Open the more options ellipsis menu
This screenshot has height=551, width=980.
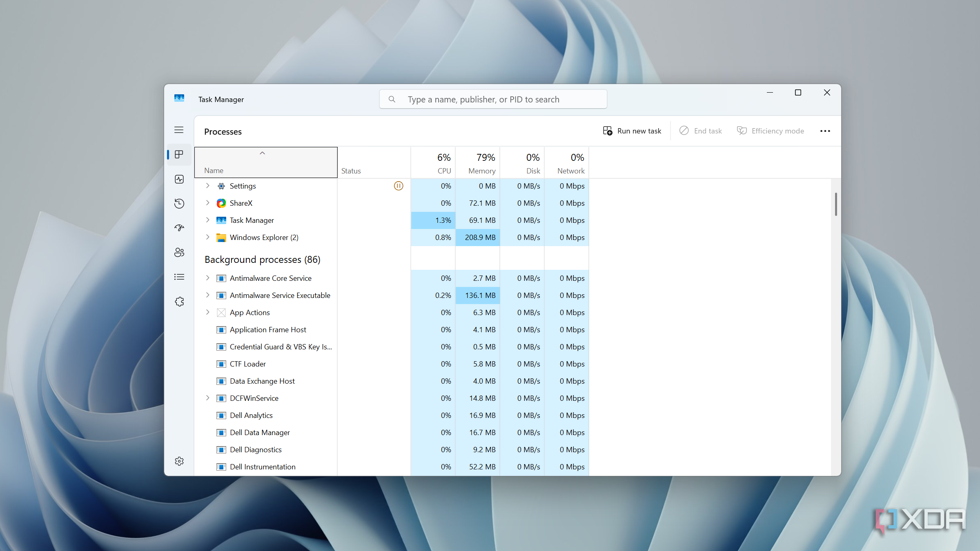click(x=825, y=131)
